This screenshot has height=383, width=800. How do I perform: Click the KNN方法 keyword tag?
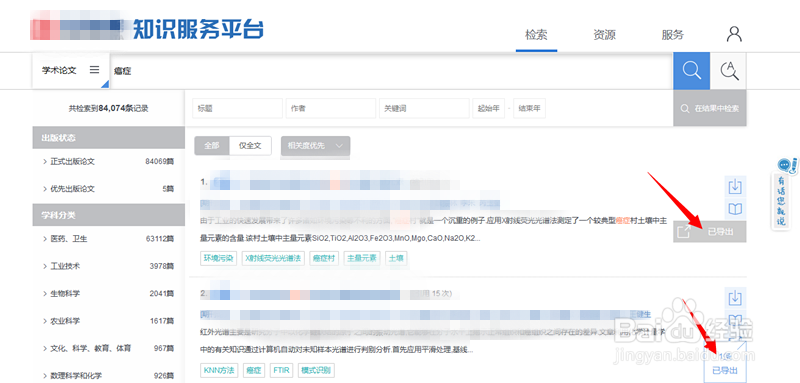(x=219, y=370)
